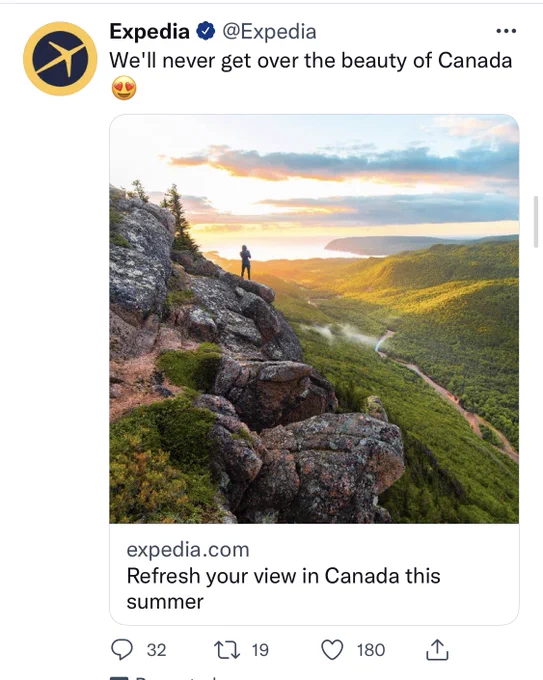
Task: Open the Expedia display name link
Action: [150, 31]
